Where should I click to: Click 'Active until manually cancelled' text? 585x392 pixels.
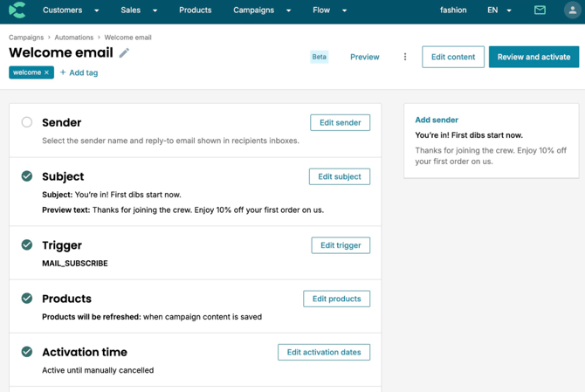point(98,370)
